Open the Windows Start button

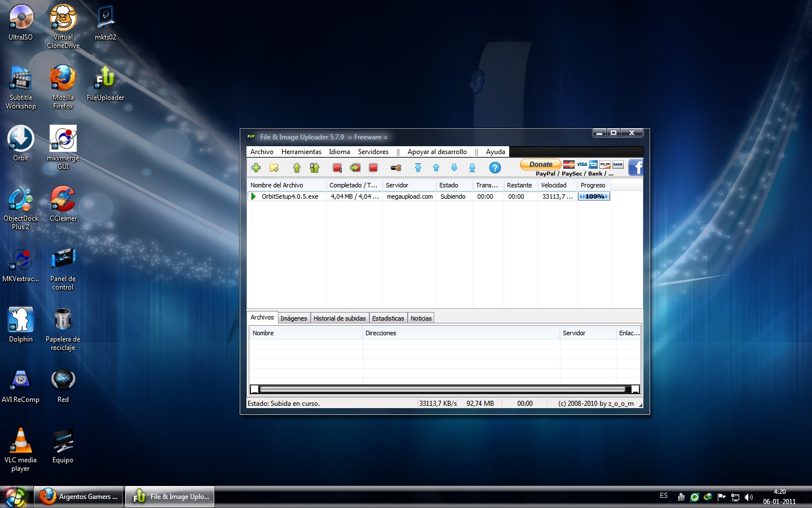point(15,497)
